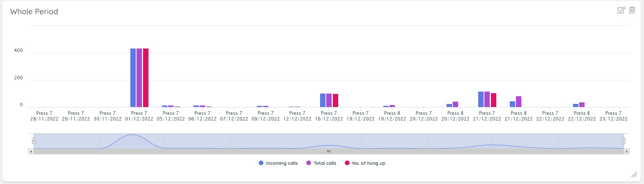Click the Whole Period widget title

click(34, 12)
